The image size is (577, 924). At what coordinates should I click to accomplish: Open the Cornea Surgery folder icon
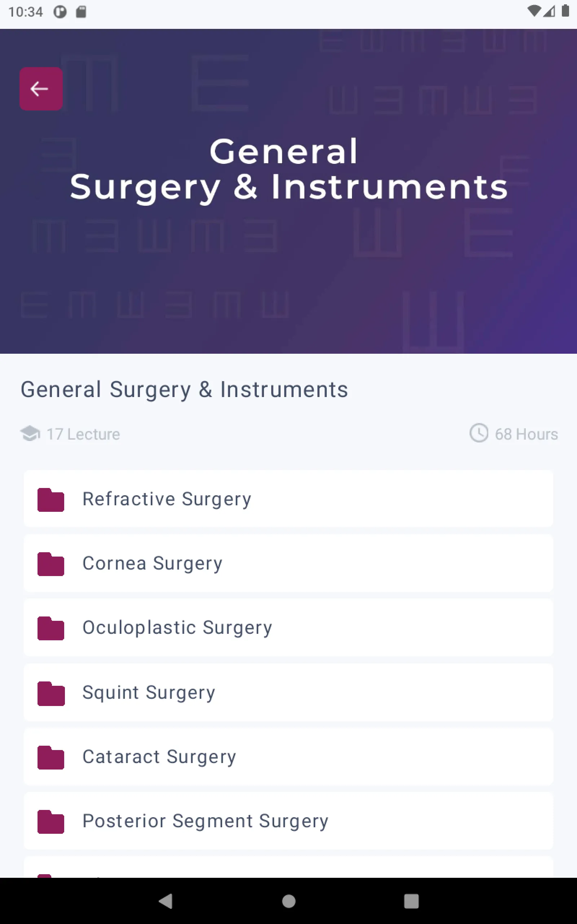pyautogui.click(x=51, y=563)
